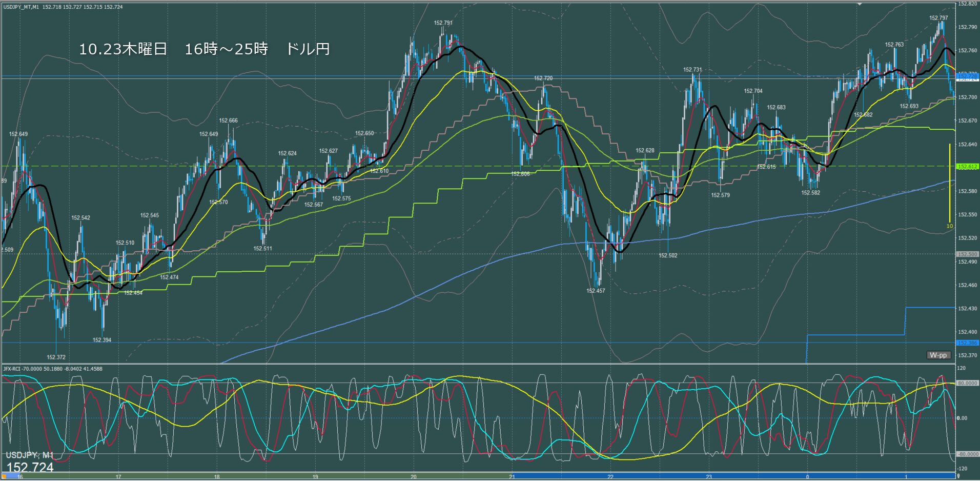Select the green 152.612 price tag
The image size is (980, 481).
[x=967, y=167]
